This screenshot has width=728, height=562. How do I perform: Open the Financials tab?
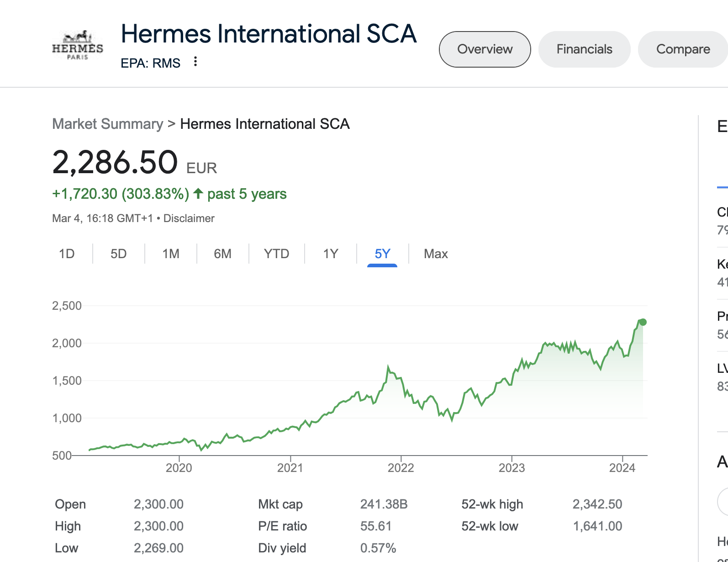[584, 49]
